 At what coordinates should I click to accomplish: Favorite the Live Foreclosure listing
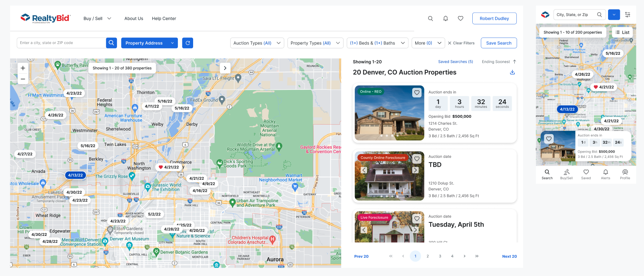417,219
